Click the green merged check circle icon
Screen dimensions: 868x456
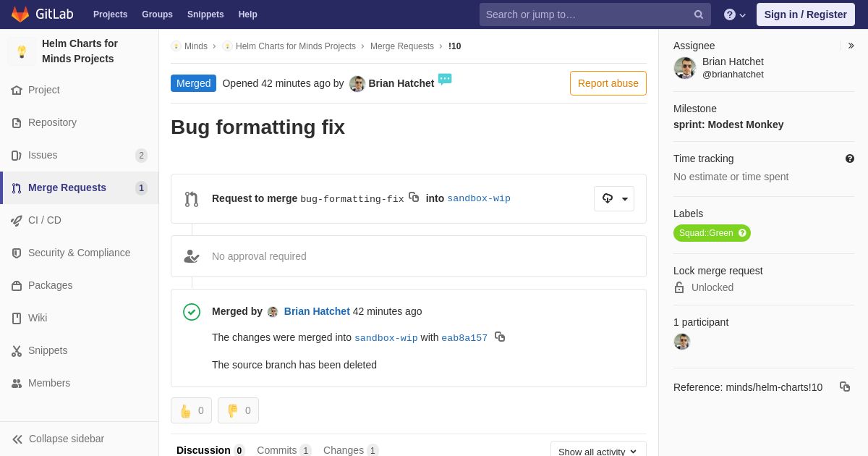click(x=192, y=312)
